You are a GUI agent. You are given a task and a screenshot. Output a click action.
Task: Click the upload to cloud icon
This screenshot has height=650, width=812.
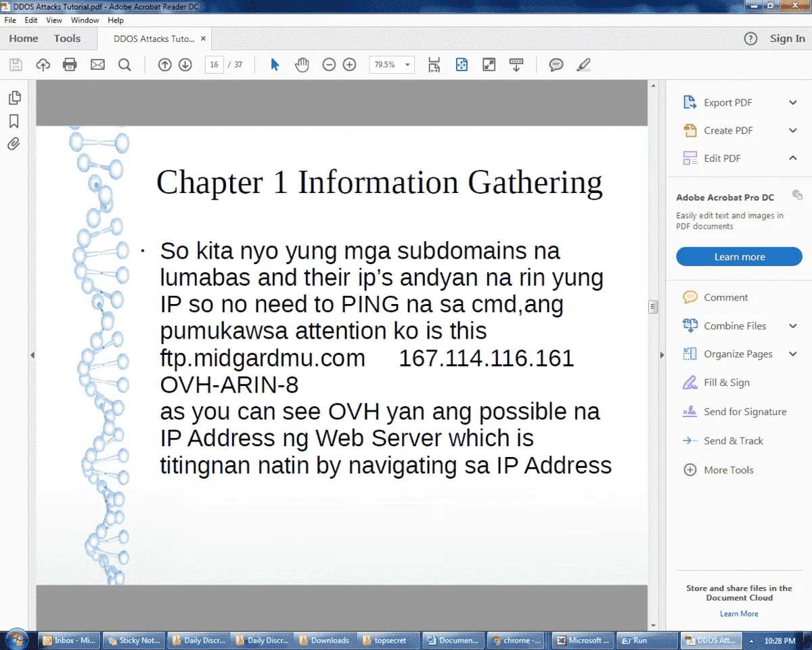43,65
